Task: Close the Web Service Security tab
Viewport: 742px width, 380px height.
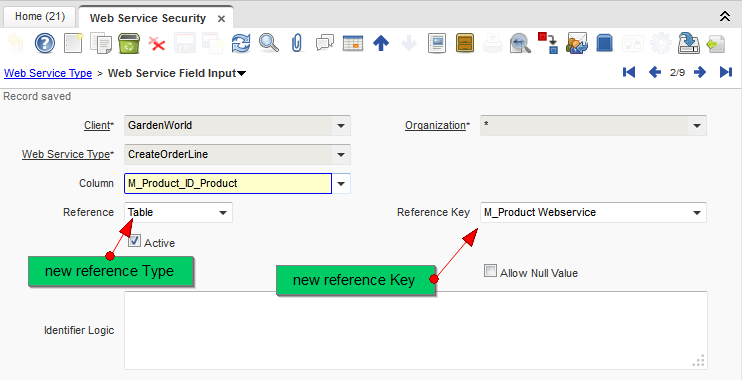Action: [x=221, y=19]
